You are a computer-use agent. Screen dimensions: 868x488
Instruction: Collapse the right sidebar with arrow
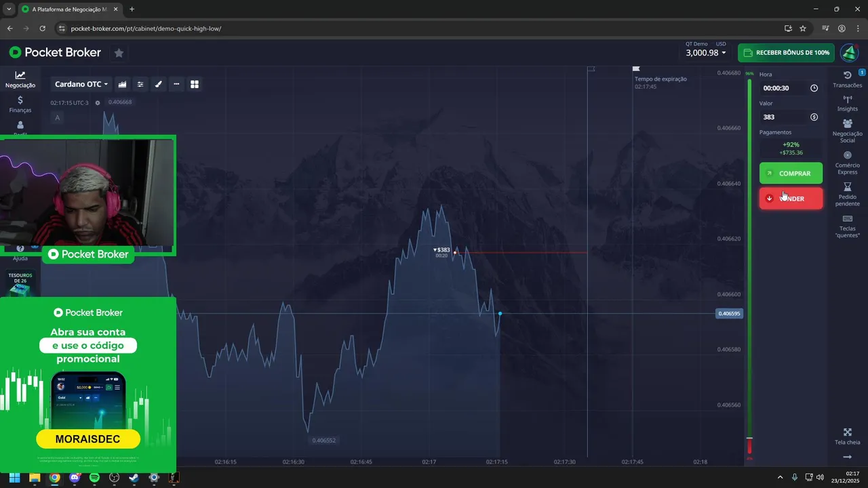(x=847, y=457)
